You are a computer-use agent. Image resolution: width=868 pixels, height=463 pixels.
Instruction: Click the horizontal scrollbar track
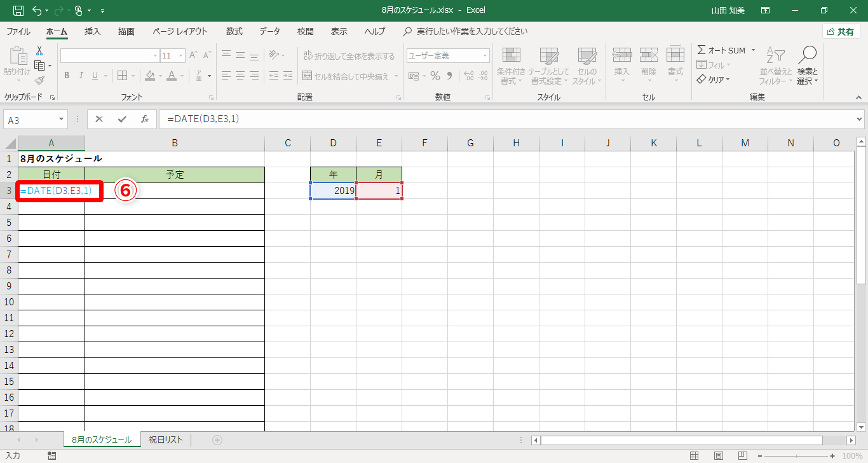coord(694,440)
